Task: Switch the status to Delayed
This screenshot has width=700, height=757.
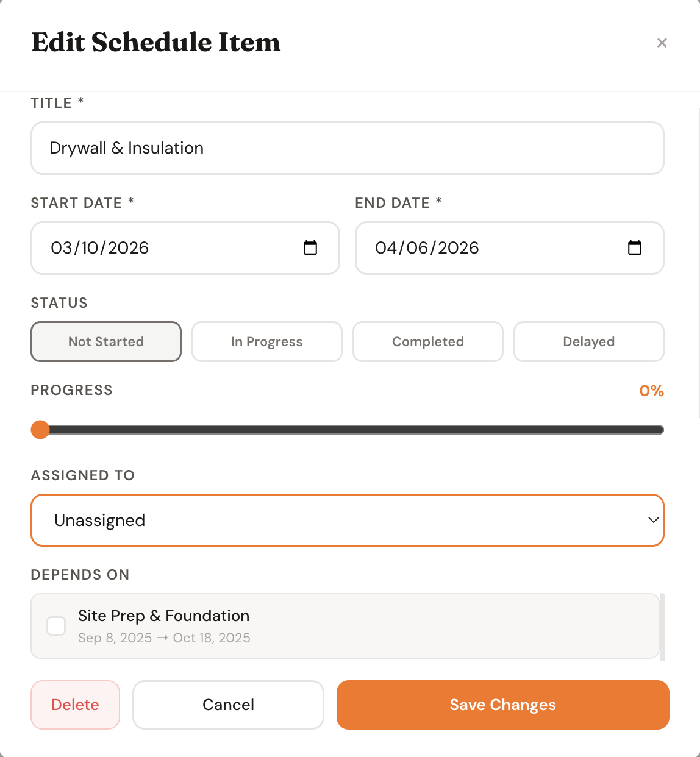Action: coord(588,341)
